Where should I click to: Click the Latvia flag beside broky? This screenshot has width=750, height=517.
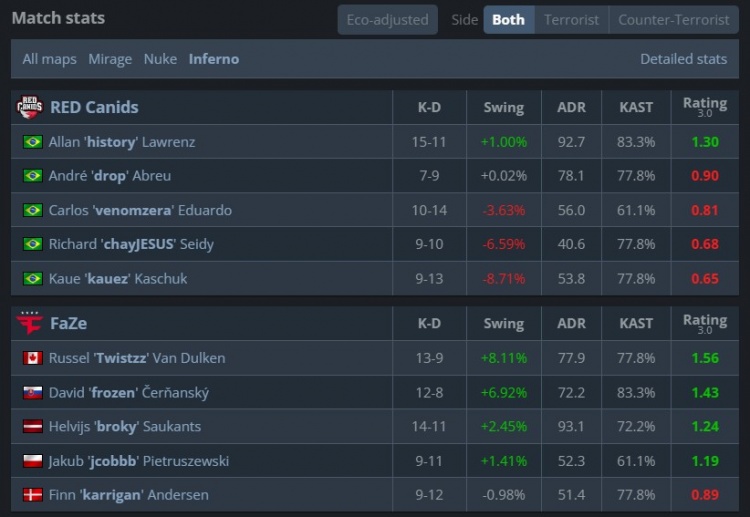click(x=32, y=426)
